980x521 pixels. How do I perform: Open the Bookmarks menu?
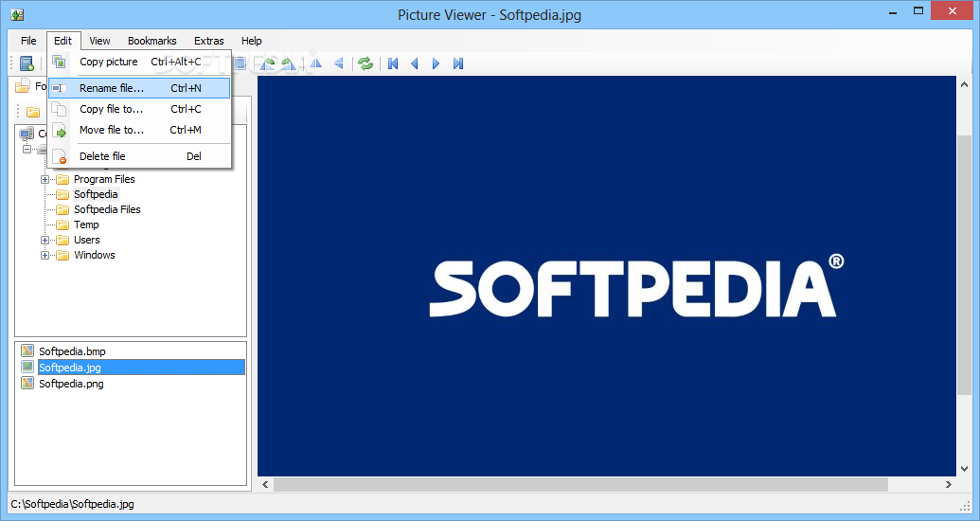(x=151, y=41)
